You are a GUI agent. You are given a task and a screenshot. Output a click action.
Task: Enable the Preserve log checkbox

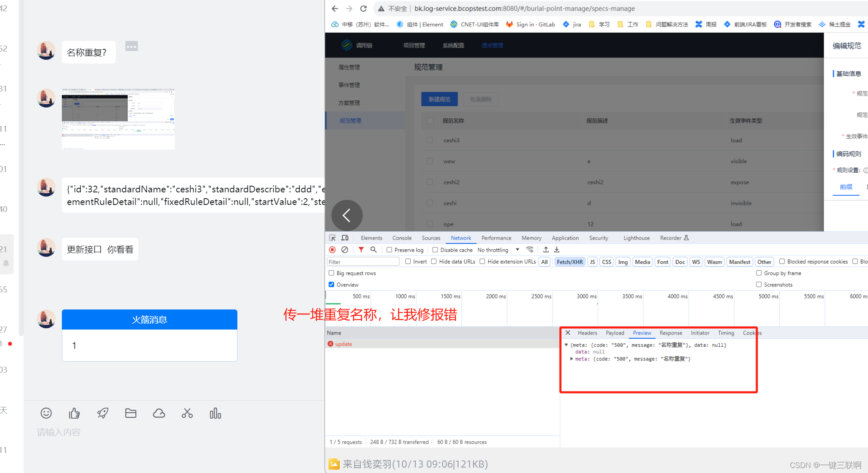click(x=389, y=250)
